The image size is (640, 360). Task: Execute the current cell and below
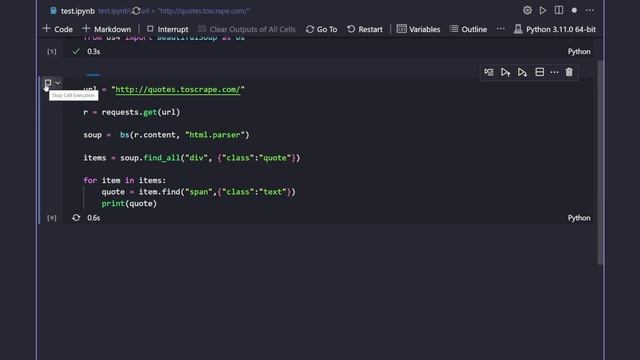[x=522, y=72]
